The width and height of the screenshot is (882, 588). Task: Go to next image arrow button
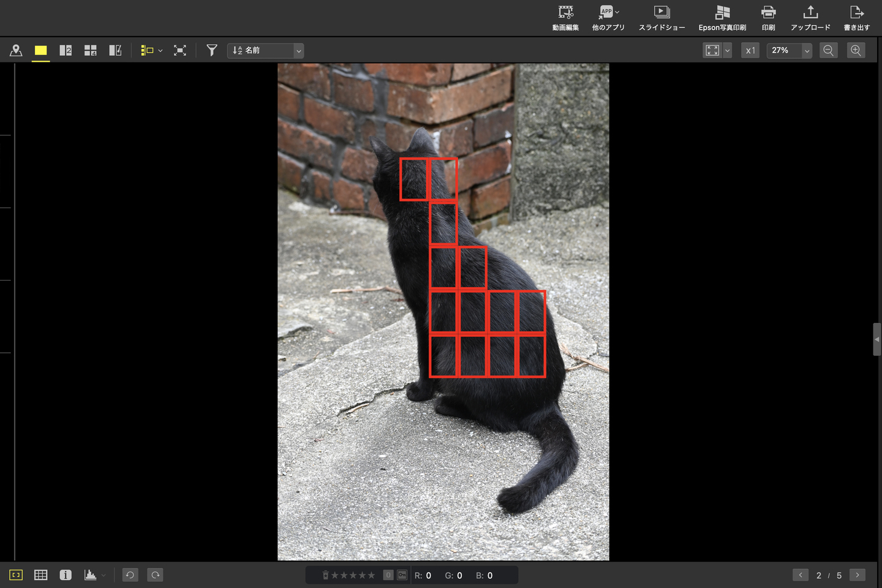click(x=858, y=575)
